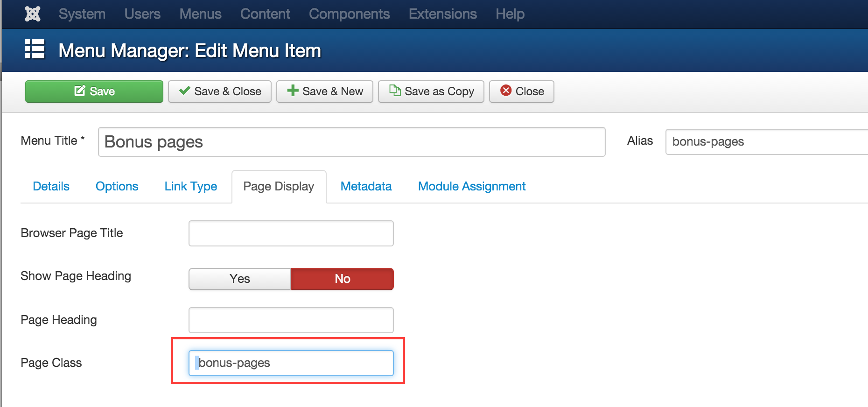Open the Components menu

tap(349, 14)
